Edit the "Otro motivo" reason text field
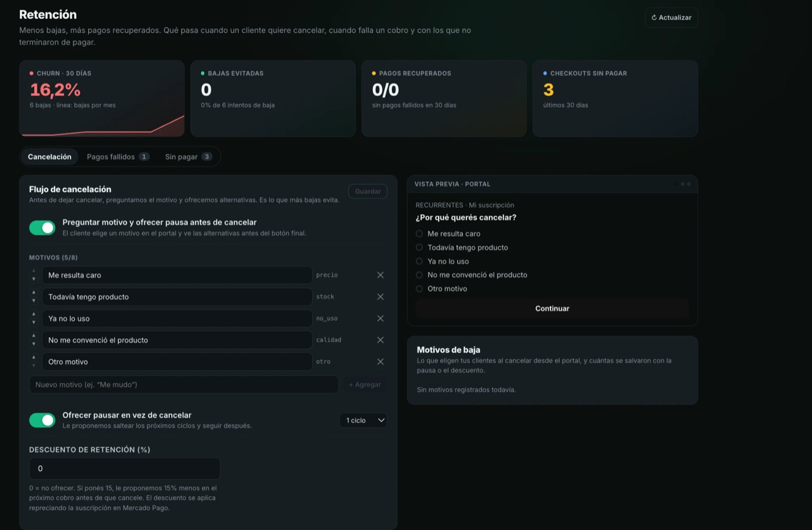The image size is (812, 530). point(177,362)
